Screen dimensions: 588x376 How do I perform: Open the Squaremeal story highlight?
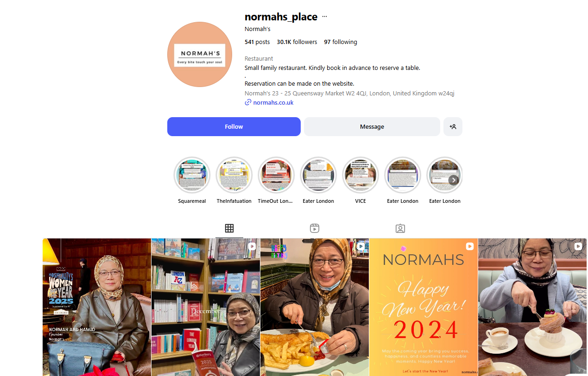click(x=192, y=175)
